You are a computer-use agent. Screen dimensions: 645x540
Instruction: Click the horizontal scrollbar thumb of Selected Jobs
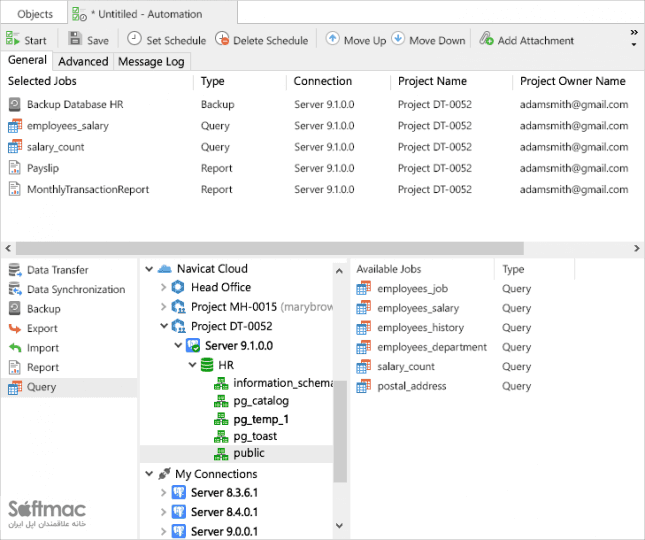[x=270, y=248]
